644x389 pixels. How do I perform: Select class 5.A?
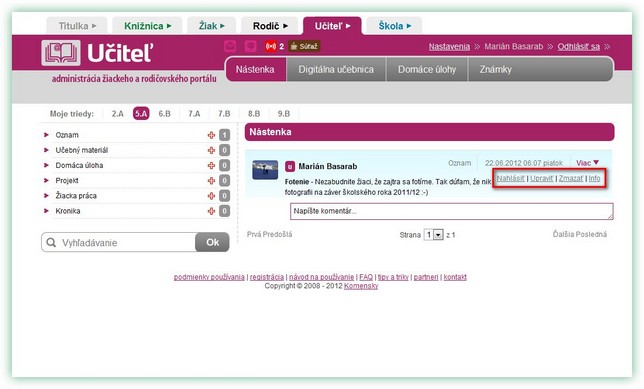(x=141, y=114)
